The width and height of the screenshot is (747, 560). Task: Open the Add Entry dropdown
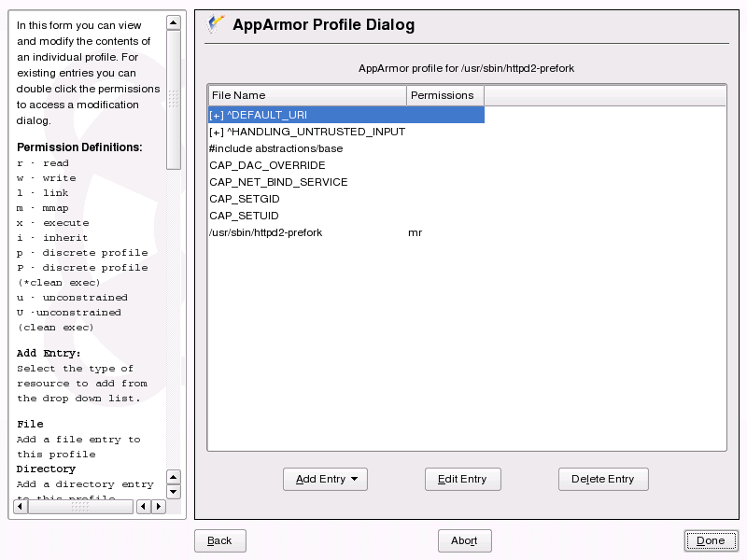tap(325, 479)
